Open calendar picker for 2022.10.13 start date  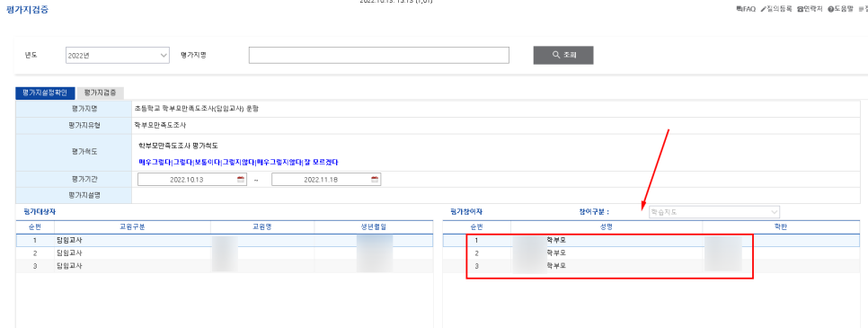(x=240, y=180)
